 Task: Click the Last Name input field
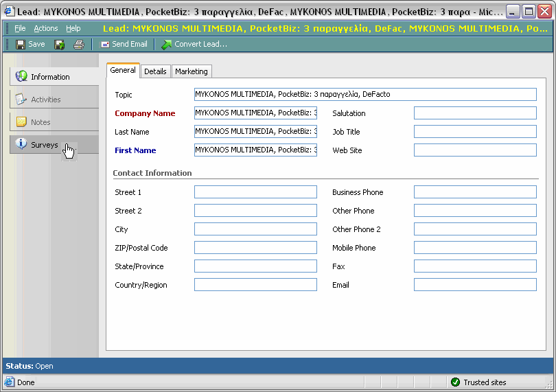(255, 131)
